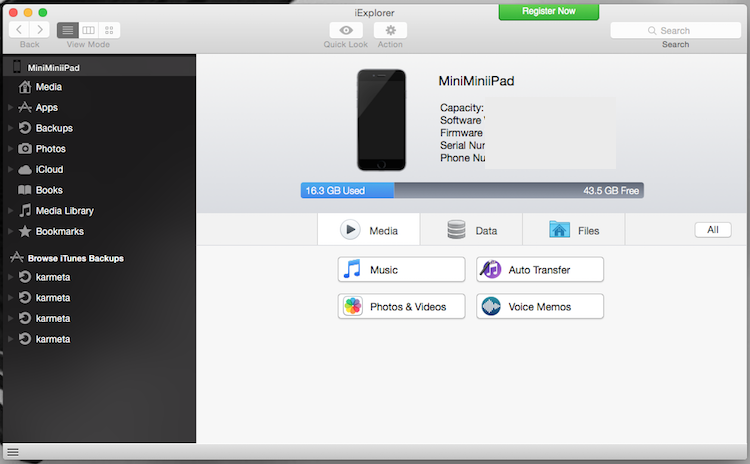This screenshot has width=750, height=464.
Task: Expand the Backups tree item
Action: pos(10,128)
